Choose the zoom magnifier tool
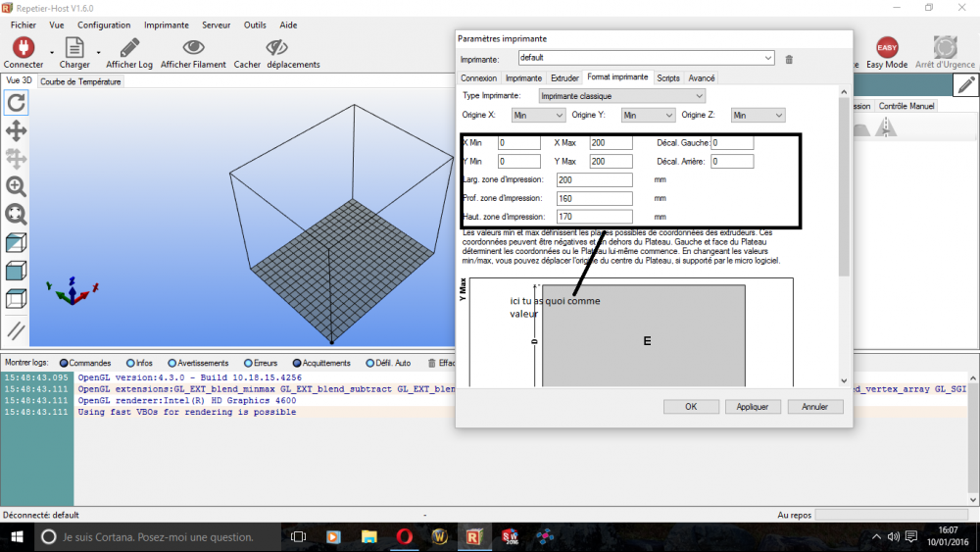This screenshot has width=980, height=552. [17, 186]
